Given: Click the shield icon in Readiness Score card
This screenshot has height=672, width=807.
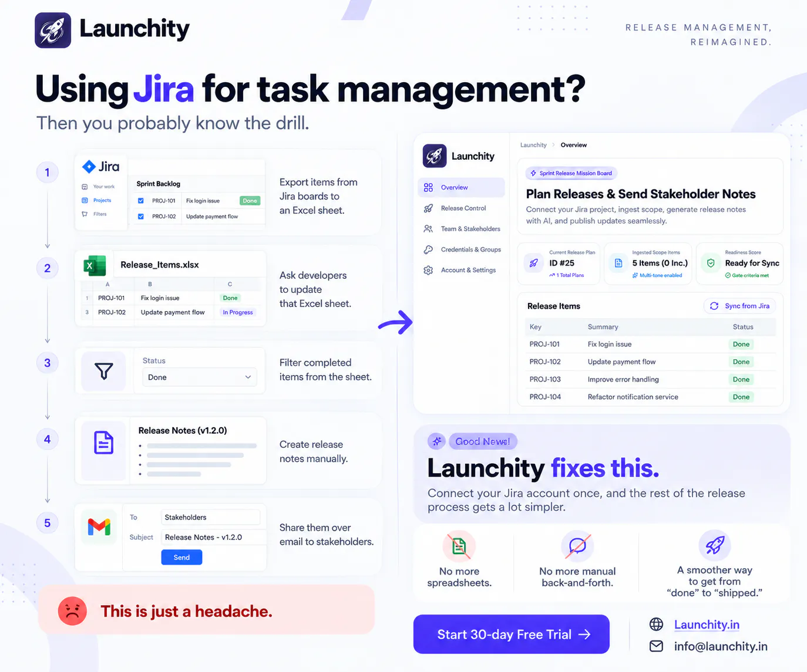Looking at the screenshot, I should point(711,263).
